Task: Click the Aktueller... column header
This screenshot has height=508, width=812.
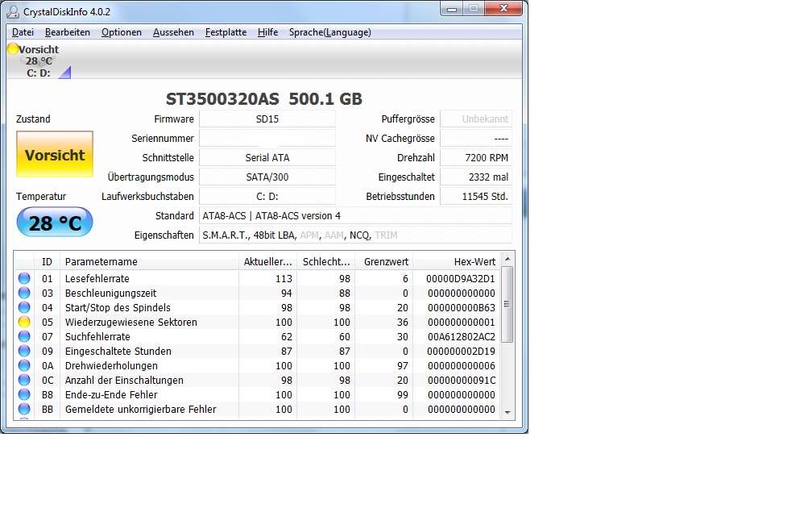Action: [267, 261]
